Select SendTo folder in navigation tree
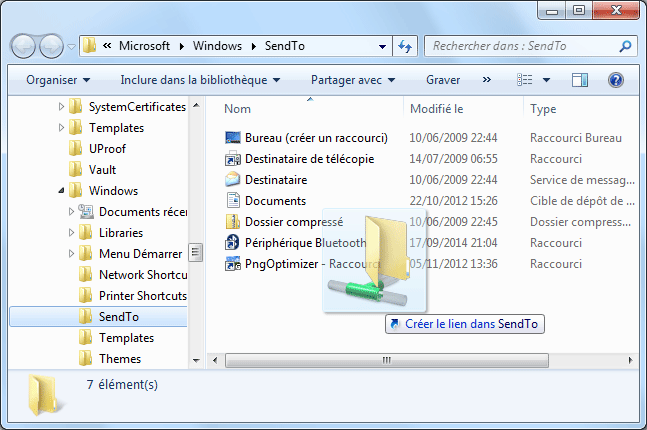Image resolution: width=647 pixels, height=430 pixels. click(98, 317)
